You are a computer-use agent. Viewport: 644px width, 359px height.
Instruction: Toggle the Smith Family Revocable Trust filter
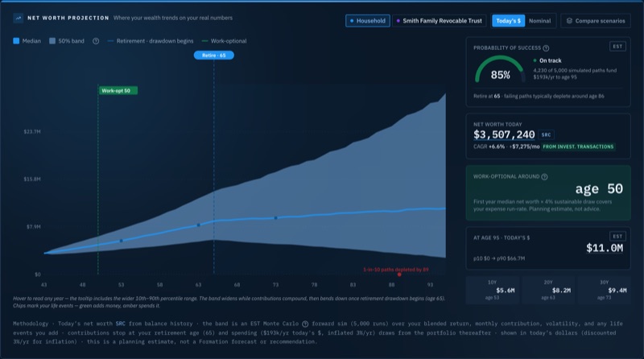tap(439, 21)
